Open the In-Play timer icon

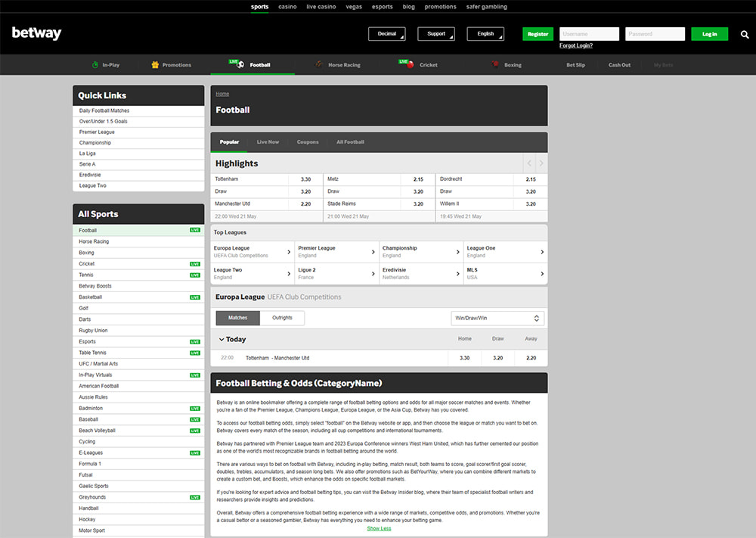(x=95, y=64)
